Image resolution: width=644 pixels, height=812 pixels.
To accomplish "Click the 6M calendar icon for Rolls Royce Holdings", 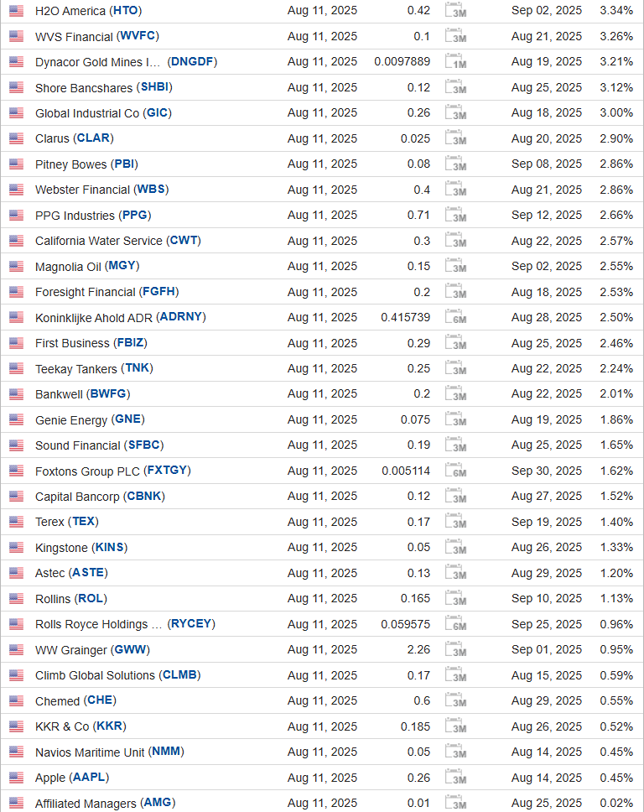I will coord(456,625).
